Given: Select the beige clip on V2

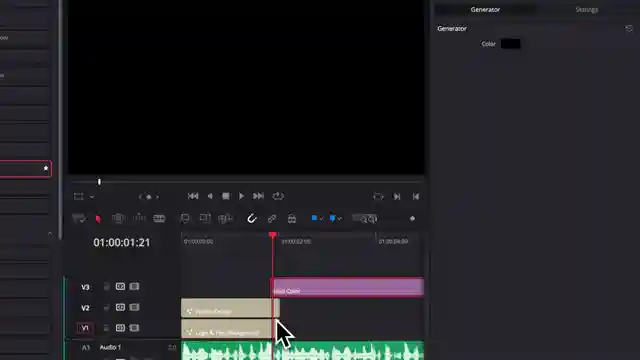Looking at the screenshot, I should click(230, 308).
